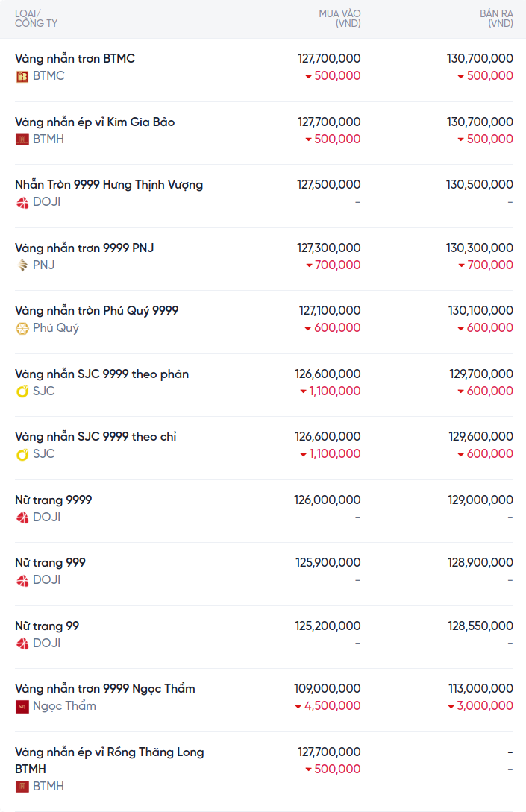Click SJC ring icon under theo chỉ
The image size is (526, 812).
22,454
